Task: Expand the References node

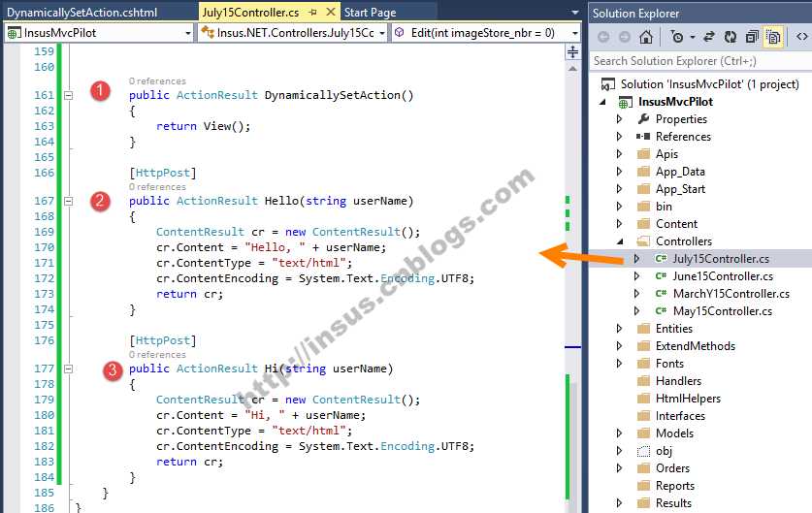Action: coord(619,137)
